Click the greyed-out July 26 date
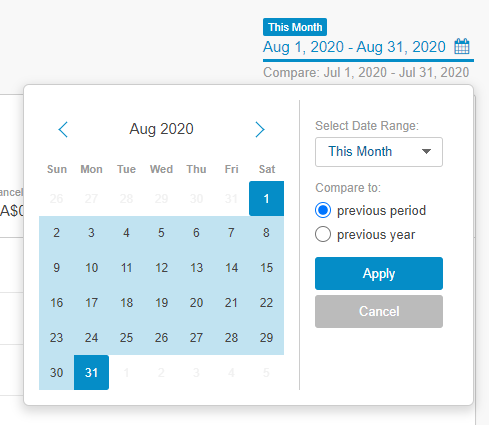 tap(56, 199)
